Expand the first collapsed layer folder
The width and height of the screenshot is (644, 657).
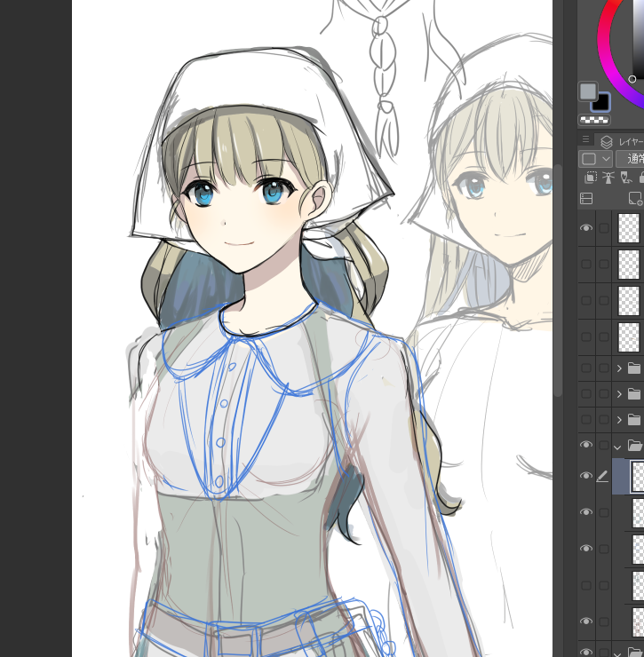[x=619, y=368]
